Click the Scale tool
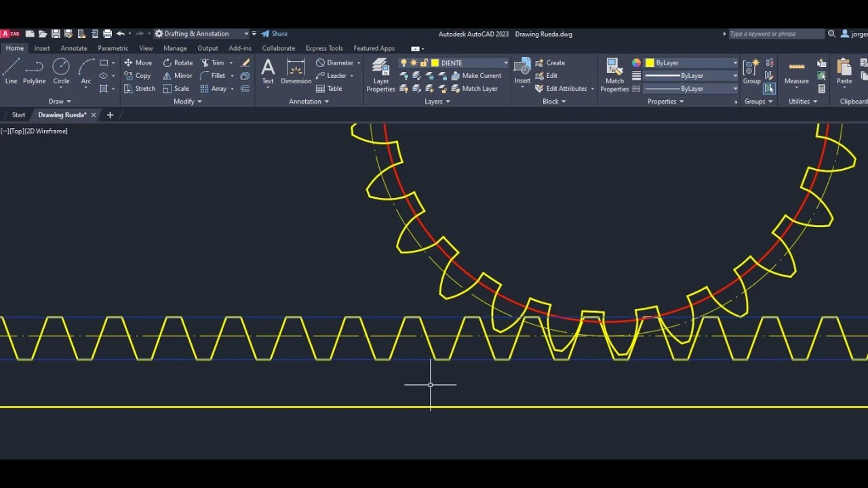The width and height of the screenshot is (868, 488). pyautogui.click(x=176, y=88)
